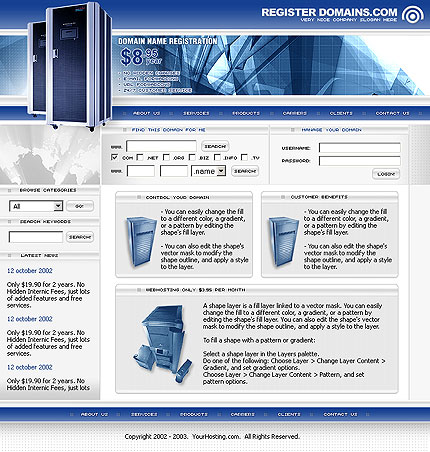Click the Latest News sidebar heading
The image size is (430, 452).
(39, 256)
